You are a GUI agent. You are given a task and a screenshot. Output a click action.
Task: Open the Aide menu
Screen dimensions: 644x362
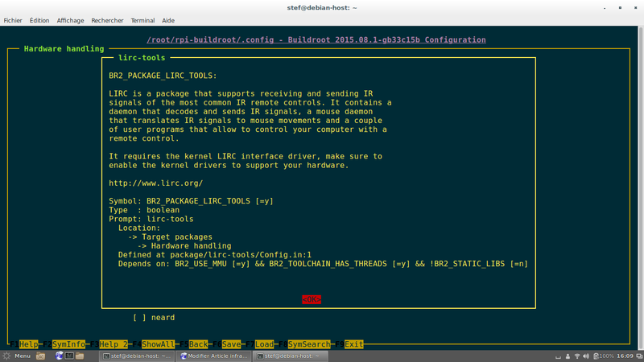click(x=168, y=21)
